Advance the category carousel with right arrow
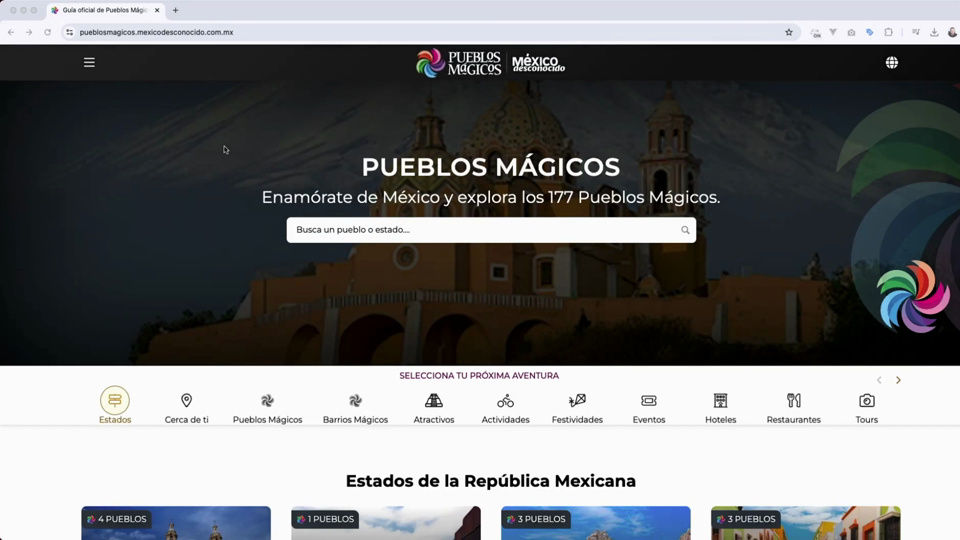This screenshot has height=540, width=960. click(x=898, y=380)
